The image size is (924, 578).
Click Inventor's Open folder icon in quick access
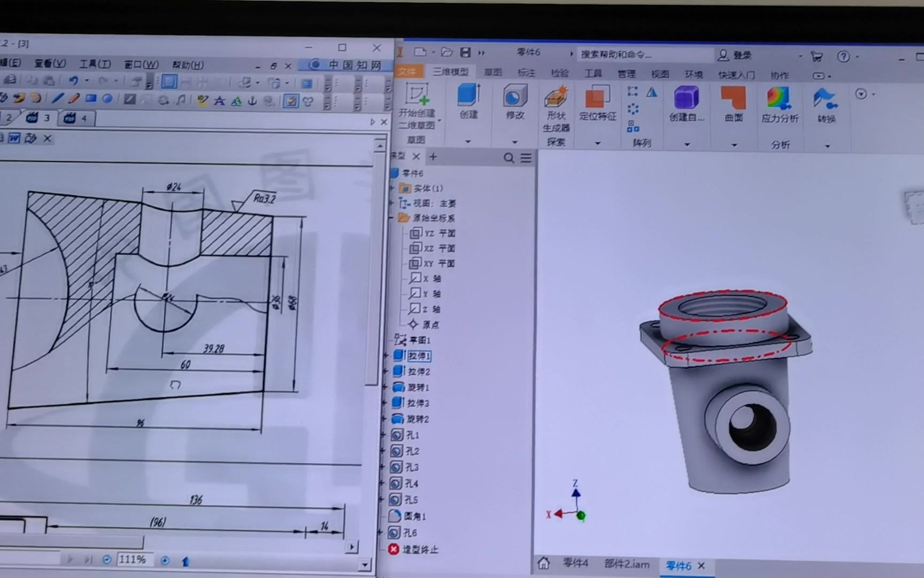click(x=447, y=52)
